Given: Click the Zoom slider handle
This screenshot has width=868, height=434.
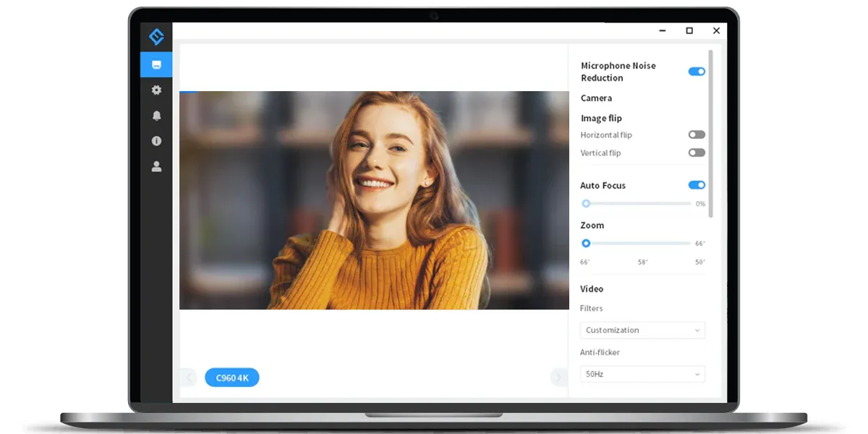Looking at the screenshot, I should [x=586, y=244].
